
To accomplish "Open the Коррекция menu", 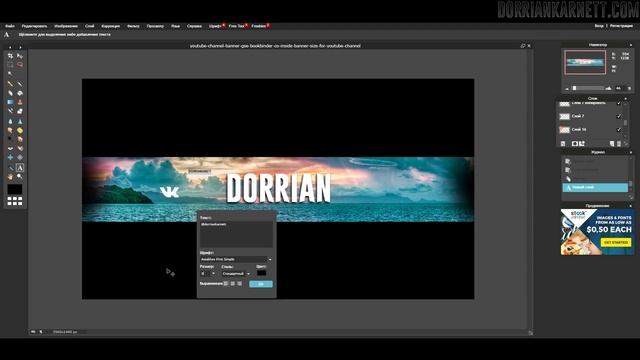I will tap(111, 26).
